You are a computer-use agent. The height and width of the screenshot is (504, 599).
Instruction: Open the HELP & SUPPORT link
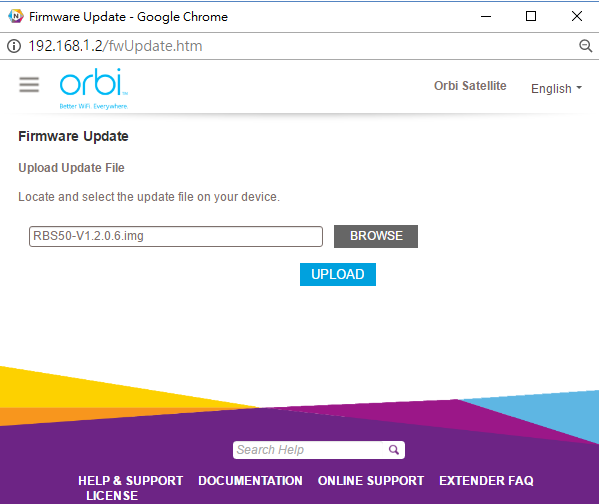coord(130,480)
